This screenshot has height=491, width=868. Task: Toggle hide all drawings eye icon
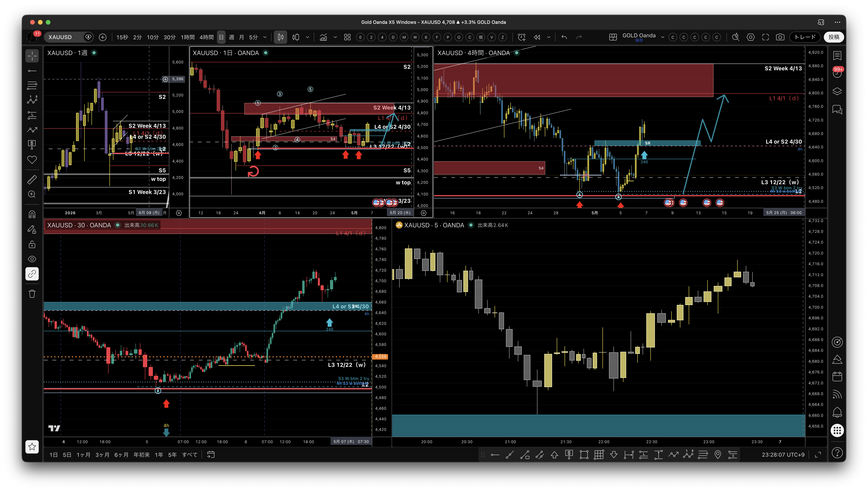coord(32,259)
